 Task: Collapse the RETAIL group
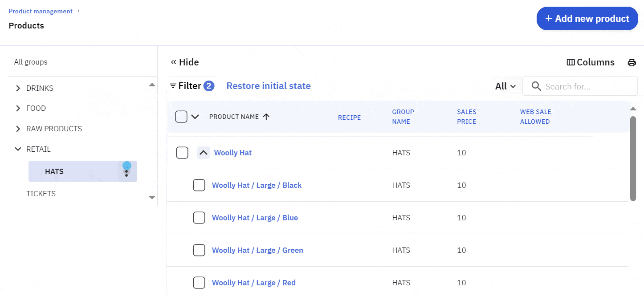pyautogui.click(x=18, y=149)
